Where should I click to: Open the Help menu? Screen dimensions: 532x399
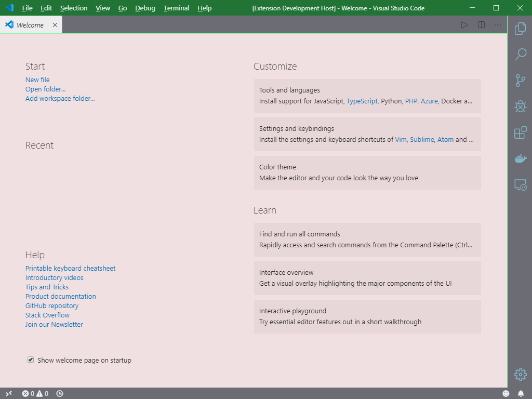tap(204, 8)
